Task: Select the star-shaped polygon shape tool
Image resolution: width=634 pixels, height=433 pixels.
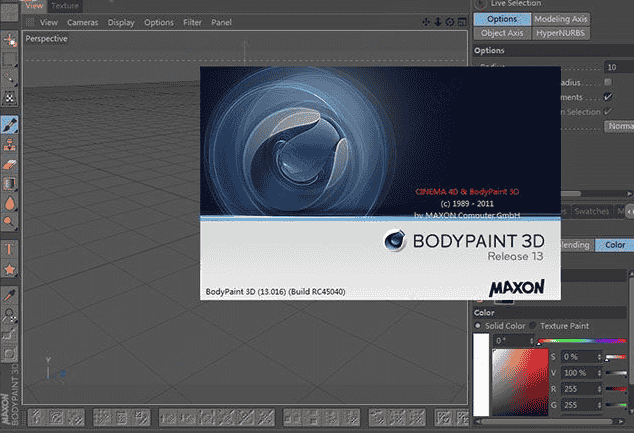Action: pyautogui.click(x=11, y=269)
